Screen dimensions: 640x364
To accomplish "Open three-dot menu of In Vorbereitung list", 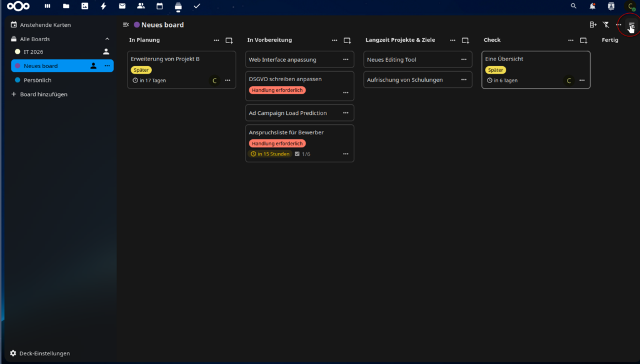I will click(x=334, y=40).
